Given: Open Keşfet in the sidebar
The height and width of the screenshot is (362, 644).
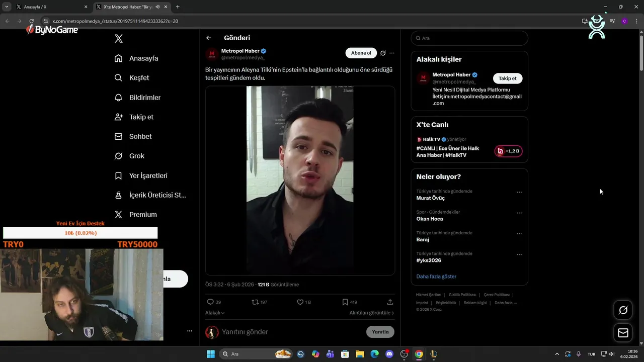Looking at the screenshot, I should pyautogui.click(x=132, y=78).
